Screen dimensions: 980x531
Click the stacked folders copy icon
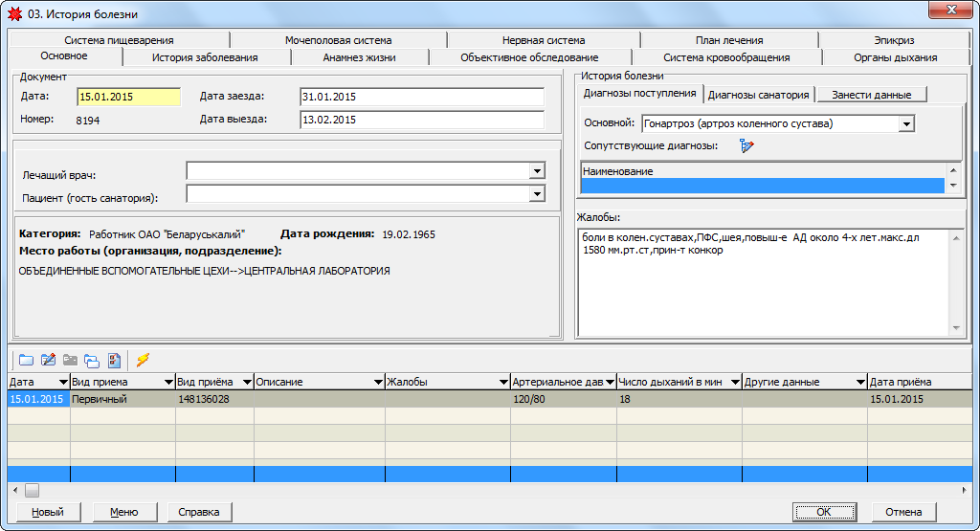(92, 360)
